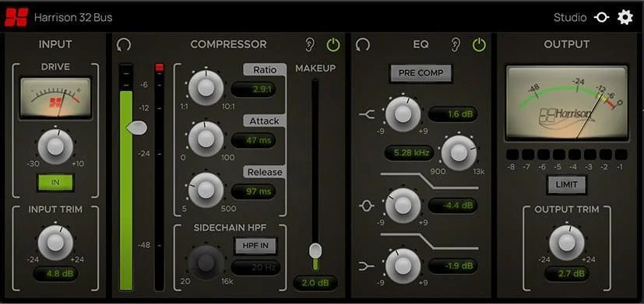
Task: Click the Harrison 32 Bus title text
Action: (73, 18)
